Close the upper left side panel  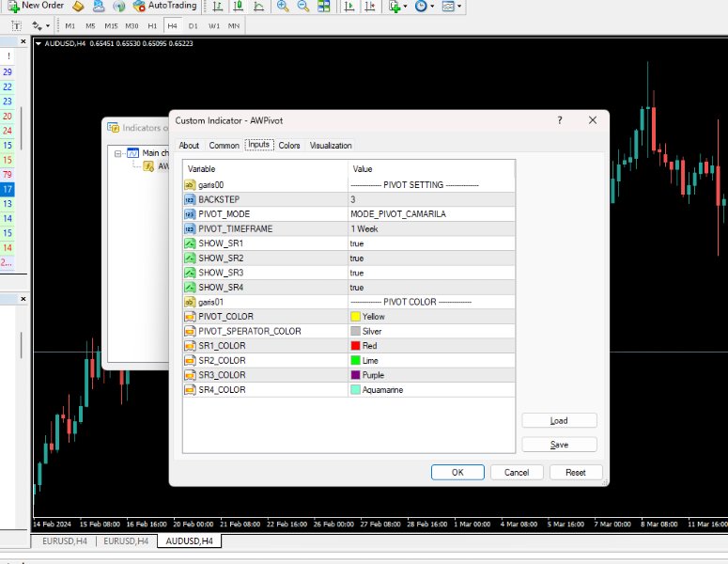click(23, 41)
